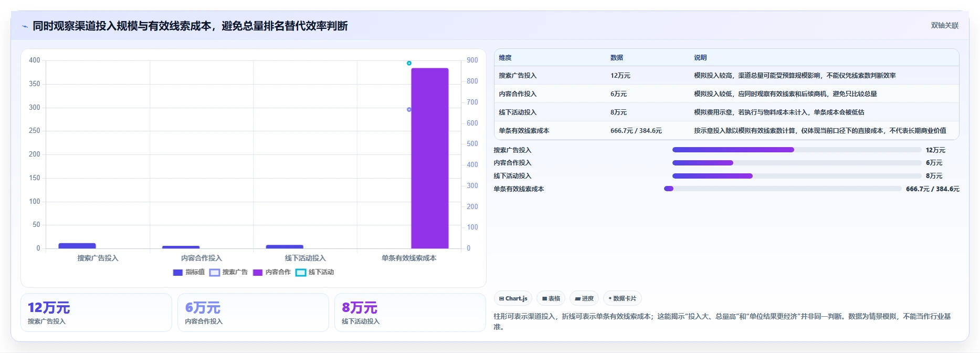Click the 搜索广告投入 table cell

coord(518,76)
